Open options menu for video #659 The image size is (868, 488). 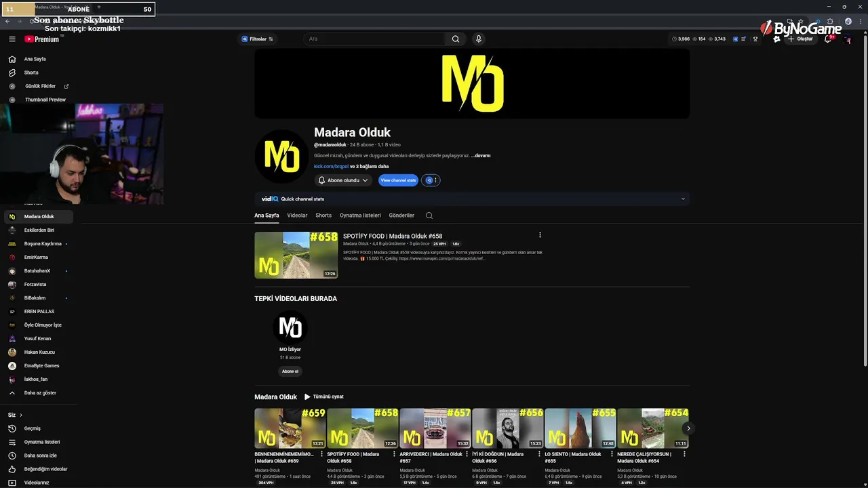coord(321,454)
